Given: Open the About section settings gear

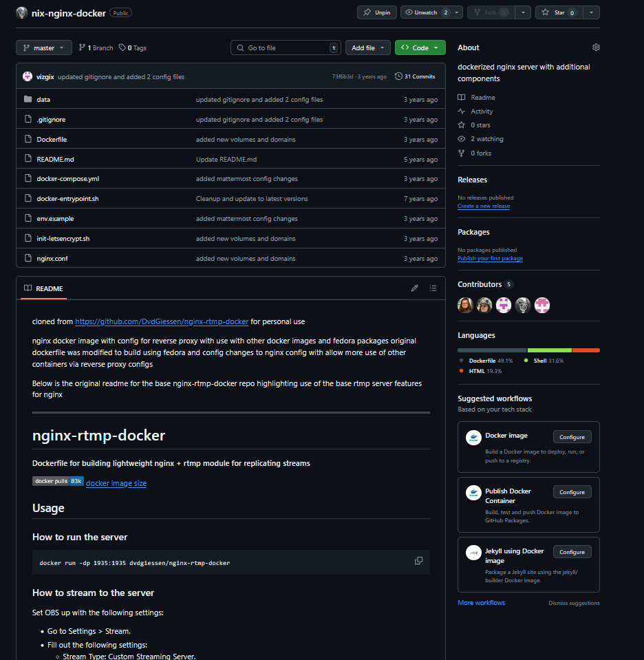Looking at the screenshot, I should pyautogui.click(x=596, y=47).
